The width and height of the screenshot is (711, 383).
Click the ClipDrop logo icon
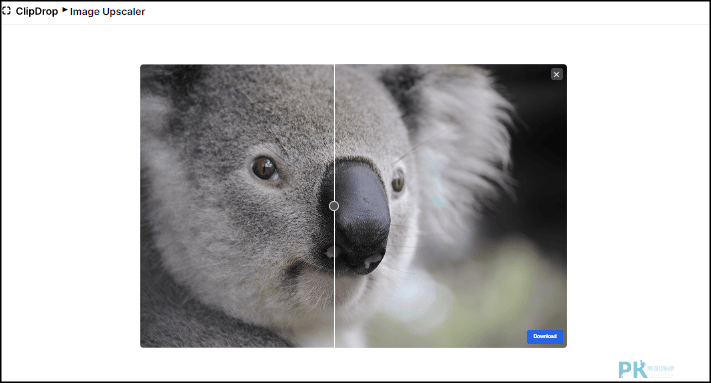6,11
